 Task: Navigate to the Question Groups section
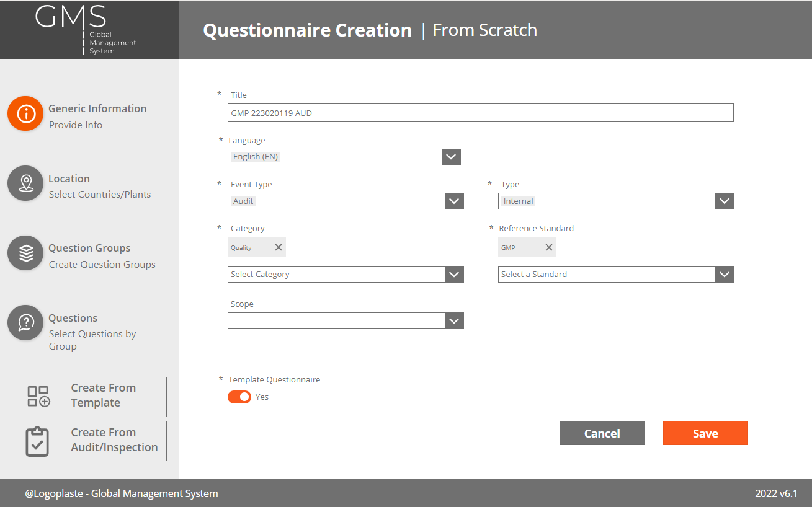(89, 247)
